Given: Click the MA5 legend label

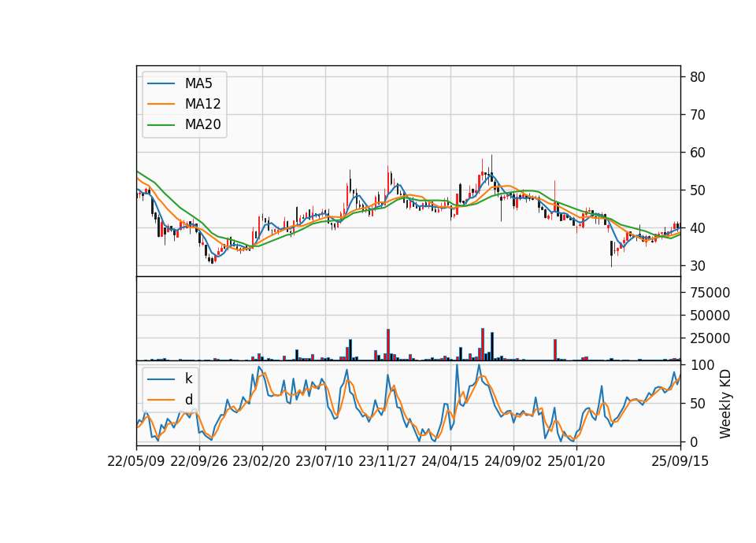Looking at the screenshot, I should (x=198, y=83).
